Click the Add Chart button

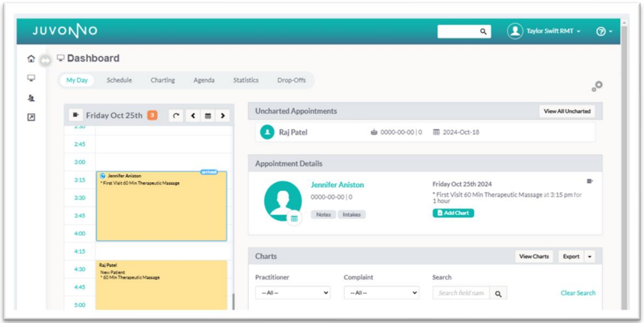453,213
